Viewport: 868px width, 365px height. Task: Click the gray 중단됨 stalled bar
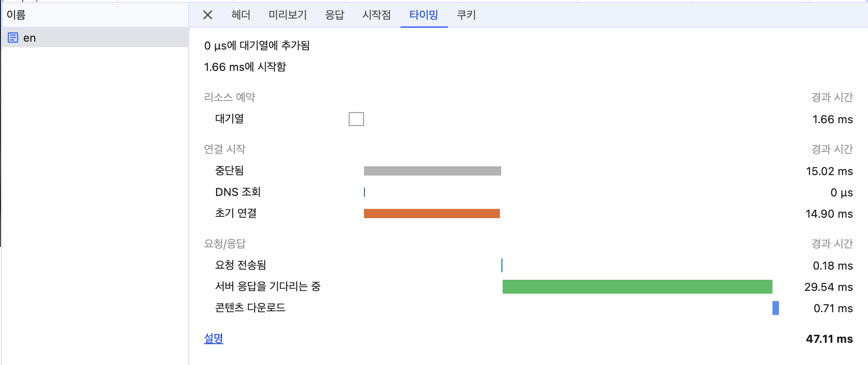tap(432, 171)
